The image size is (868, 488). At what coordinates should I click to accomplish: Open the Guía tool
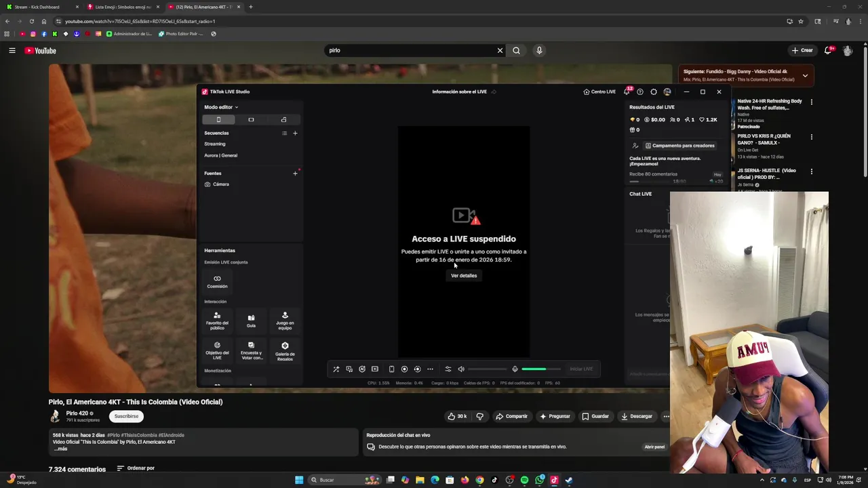pos(251,321)
